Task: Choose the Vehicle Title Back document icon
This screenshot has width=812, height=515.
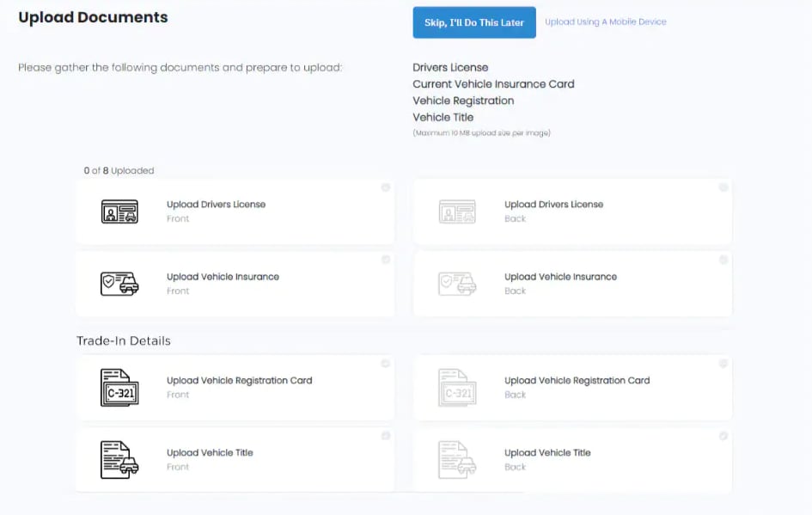Action: 457,460
